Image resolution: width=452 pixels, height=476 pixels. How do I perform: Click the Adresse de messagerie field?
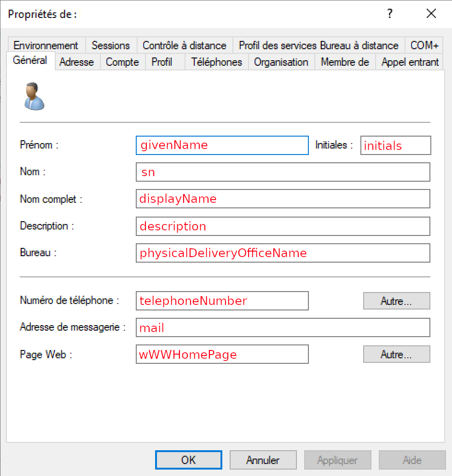283,328
